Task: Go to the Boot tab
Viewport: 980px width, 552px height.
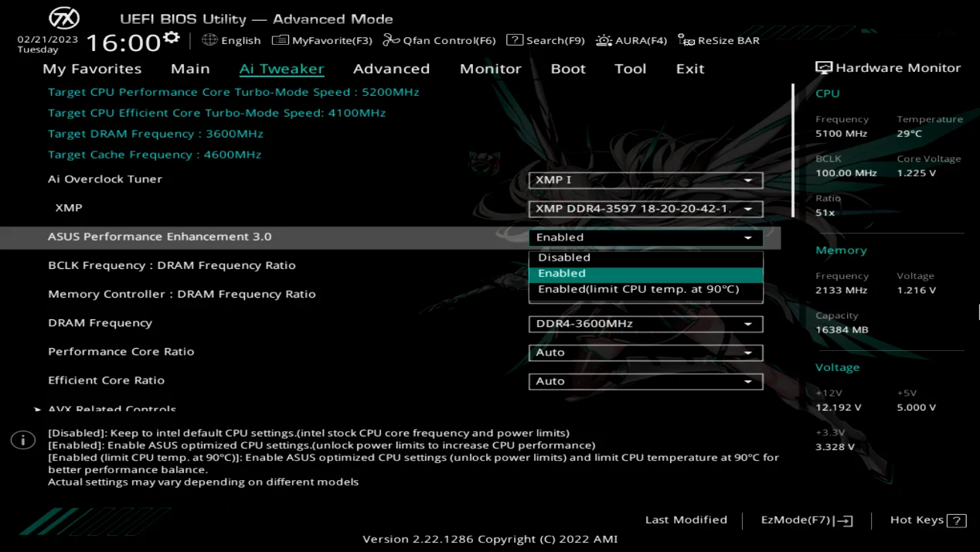Action: tap(568, 69)
